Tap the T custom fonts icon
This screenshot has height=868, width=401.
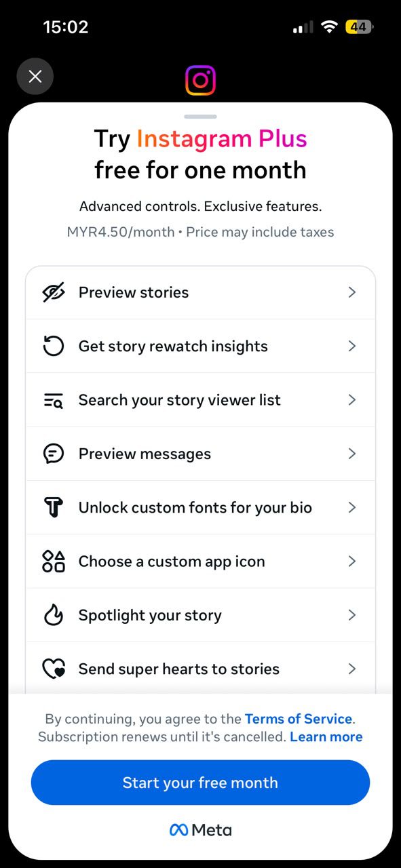pyautogui.click(x=53, y=507)
